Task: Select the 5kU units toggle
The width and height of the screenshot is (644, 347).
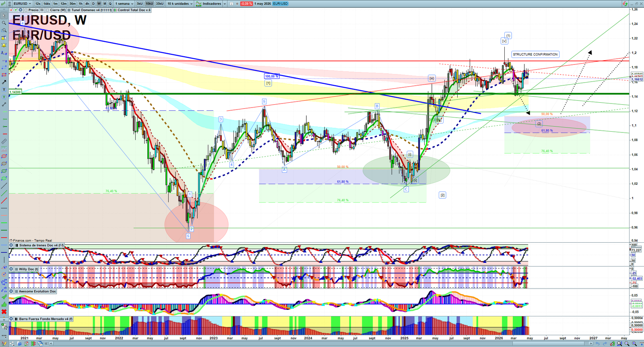Action: (140, 4)
